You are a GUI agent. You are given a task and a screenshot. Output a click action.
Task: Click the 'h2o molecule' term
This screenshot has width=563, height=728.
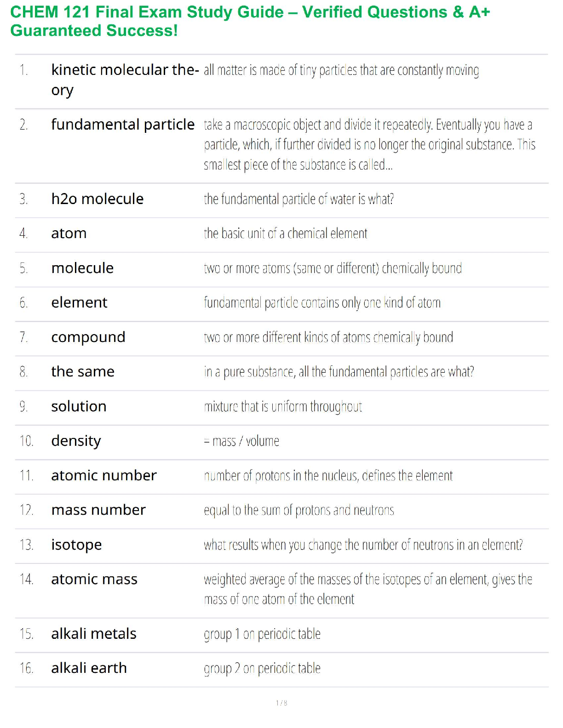(x=98, y=199)
